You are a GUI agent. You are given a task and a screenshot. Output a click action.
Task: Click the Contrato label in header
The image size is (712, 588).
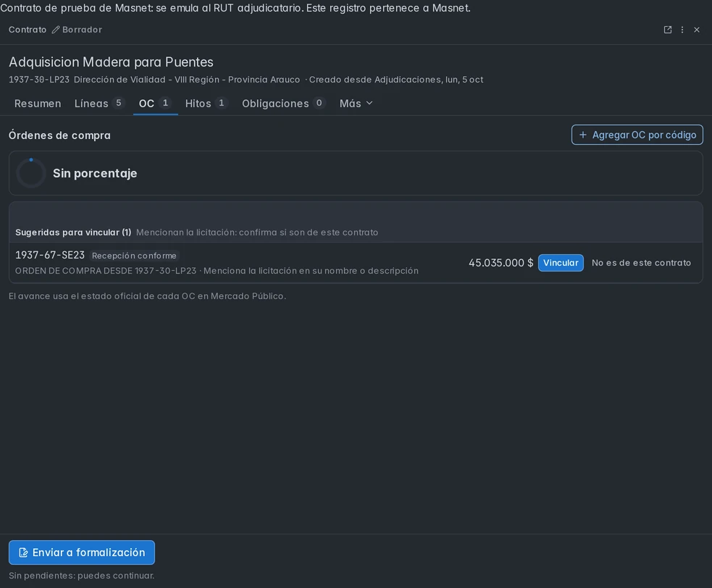[x=28, y=30]
